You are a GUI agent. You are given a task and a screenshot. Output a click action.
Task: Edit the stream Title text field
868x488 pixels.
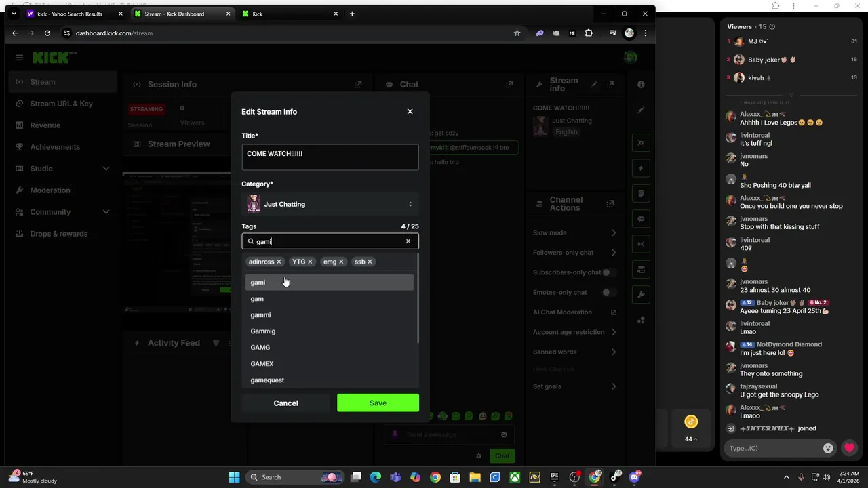330,157
